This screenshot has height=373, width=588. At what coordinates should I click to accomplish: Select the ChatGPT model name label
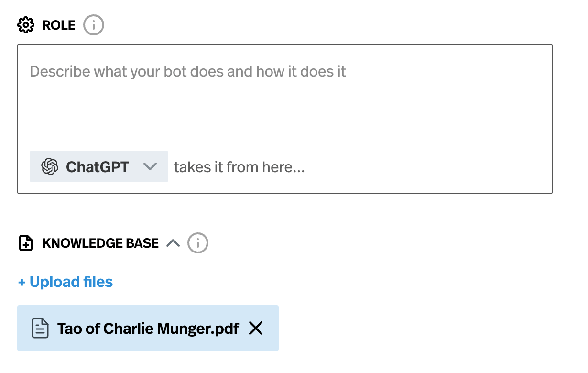pos(98,166)
